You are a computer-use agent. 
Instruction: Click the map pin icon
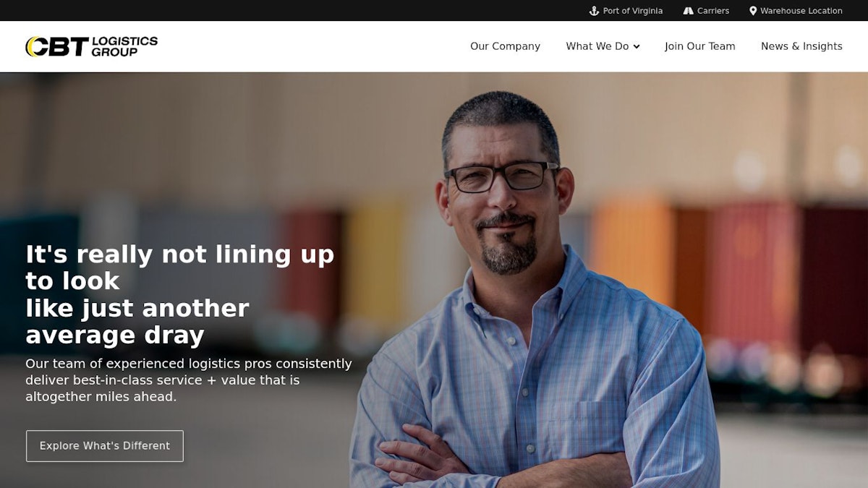click(753, 11)
